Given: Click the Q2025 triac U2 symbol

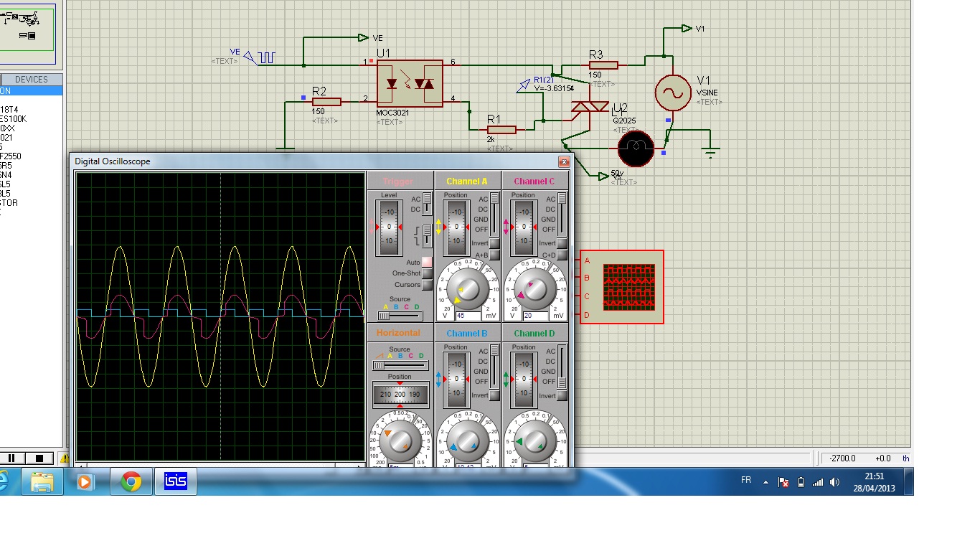Looking at the screenshot, I should tap(589, 108).
